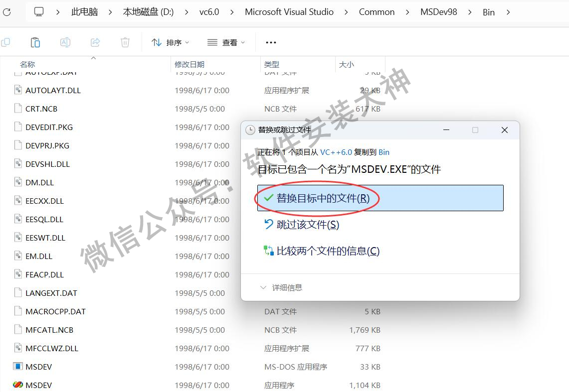The width and height of the screenshot is (569, 392).
Task: Sort by 名称 column header
Action: [x=27, y=64]
